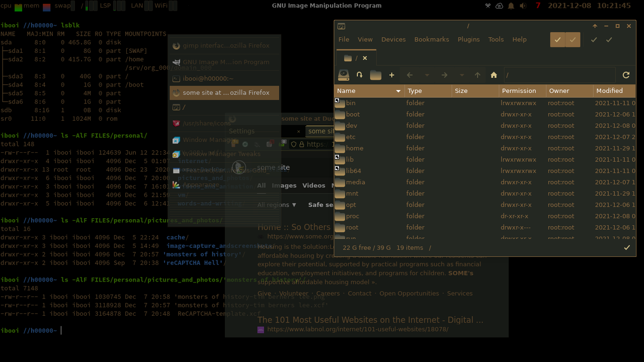Image resolution: width=644 pixels, height=362 pixels.
Task: Select the home folder row
Action: click(x=485, y=148)
